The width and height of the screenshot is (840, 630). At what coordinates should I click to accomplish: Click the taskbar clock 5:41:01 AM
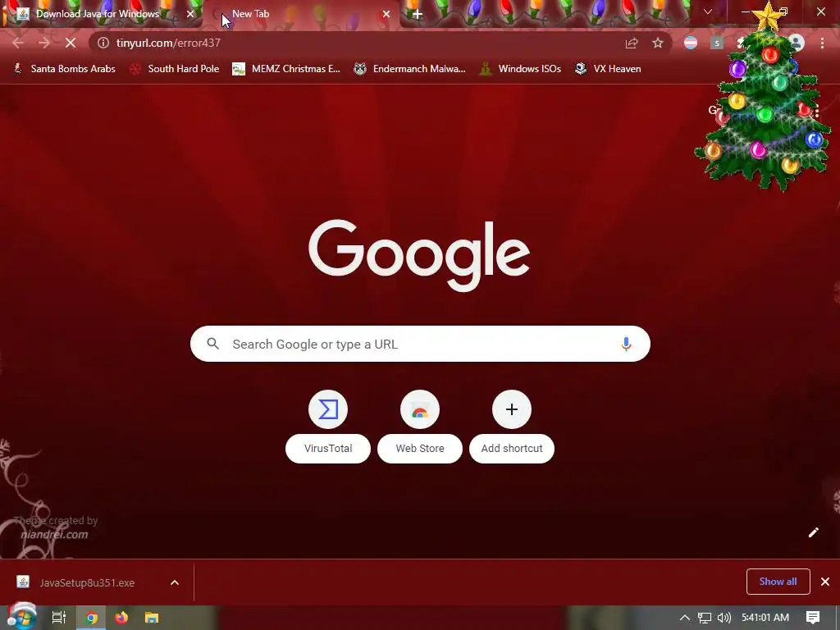click(x=765, y=618)
